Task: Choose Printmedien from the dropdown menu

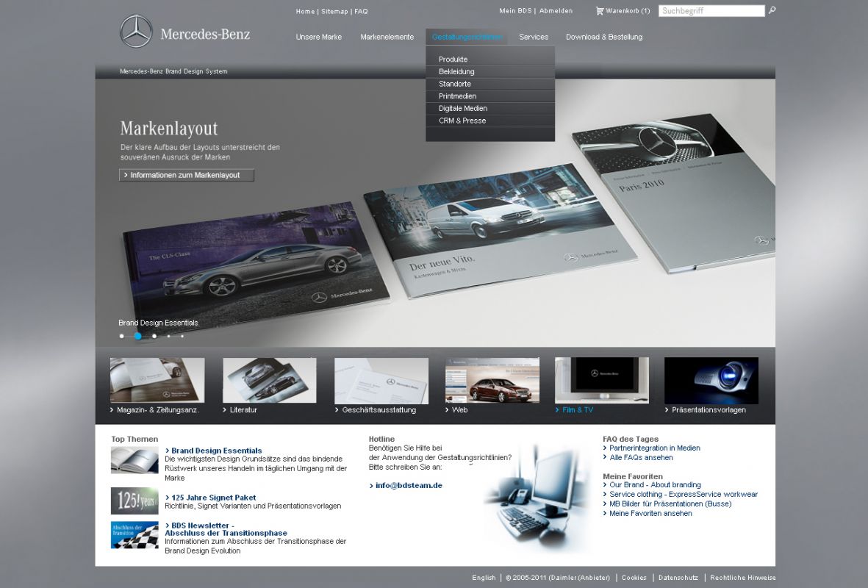Action: [x=458, y=96]
